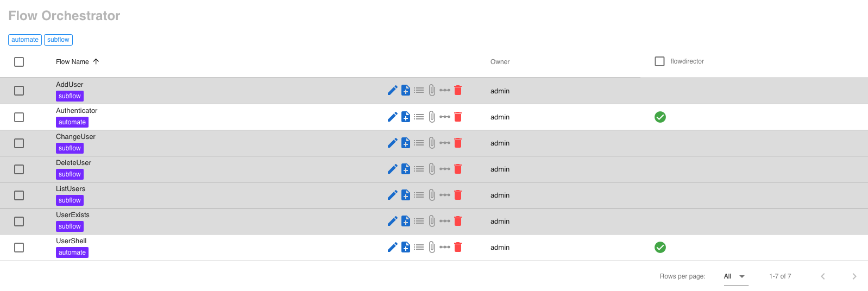Click the purple subflow tag under DeleteUser
This screenshot has width=868, height=291.
(70, 174)
